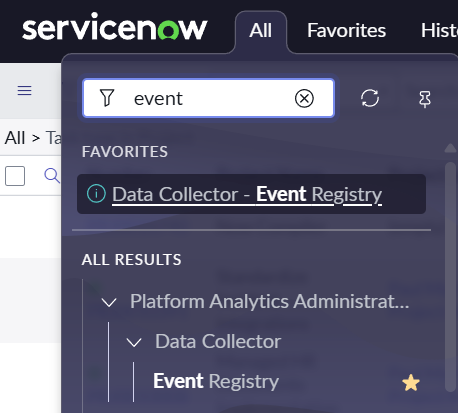Collapse the Data Collector subgroup

tap(134, 342)
